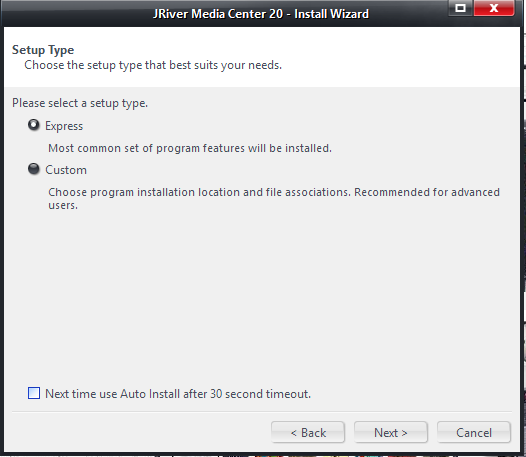Image resolution: width=526 pixels, height=457 pixels.
Task: Go to the previous step with Back
Action: pos(308,433)
